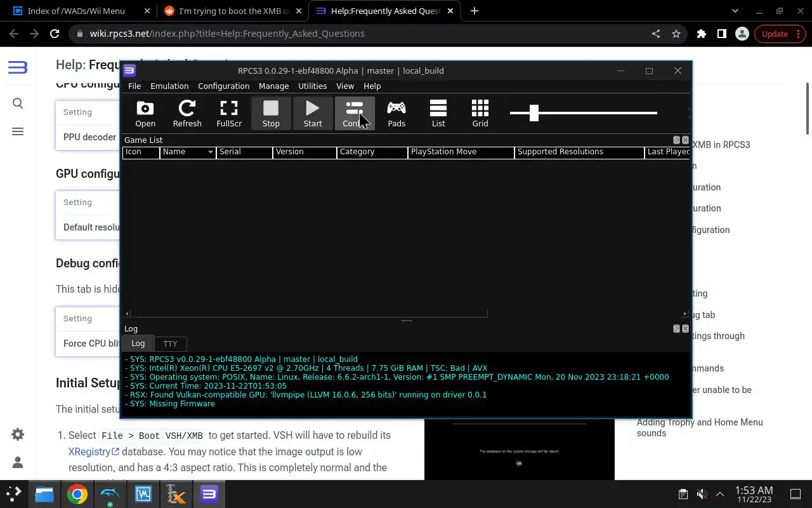Open the wiki settings gear icon
Screen dimensions: 812x508
[x=18, y=434]
